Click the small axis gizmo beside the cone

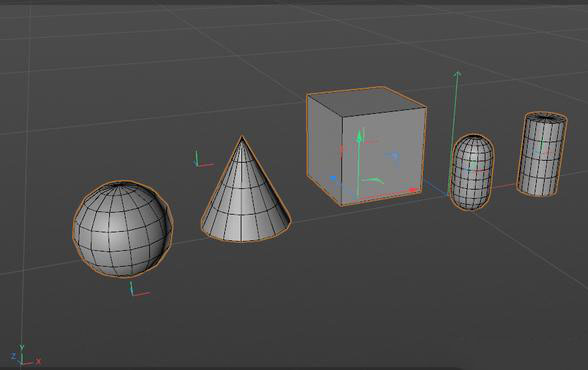[x=204, y=160]
